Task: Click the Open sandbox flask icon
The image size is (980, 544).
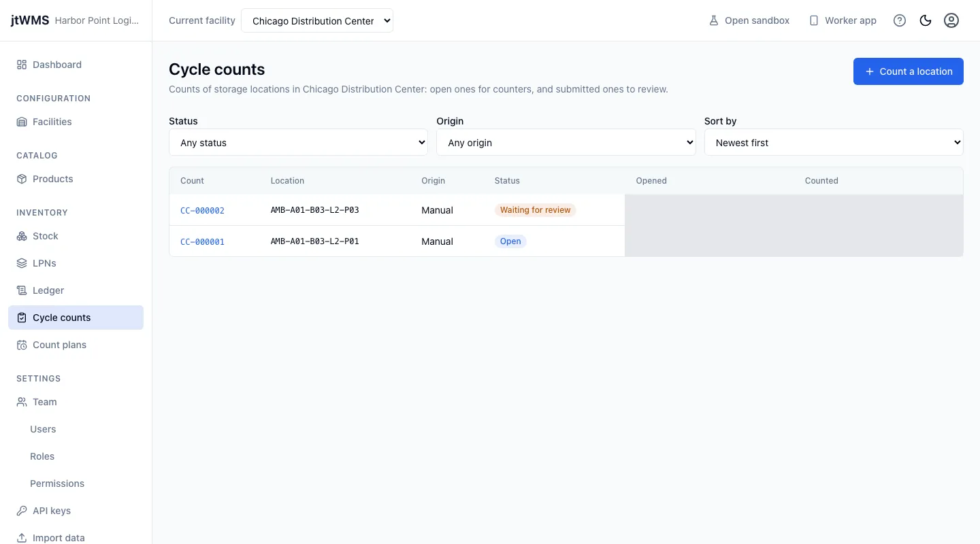Action: (714, 20)
